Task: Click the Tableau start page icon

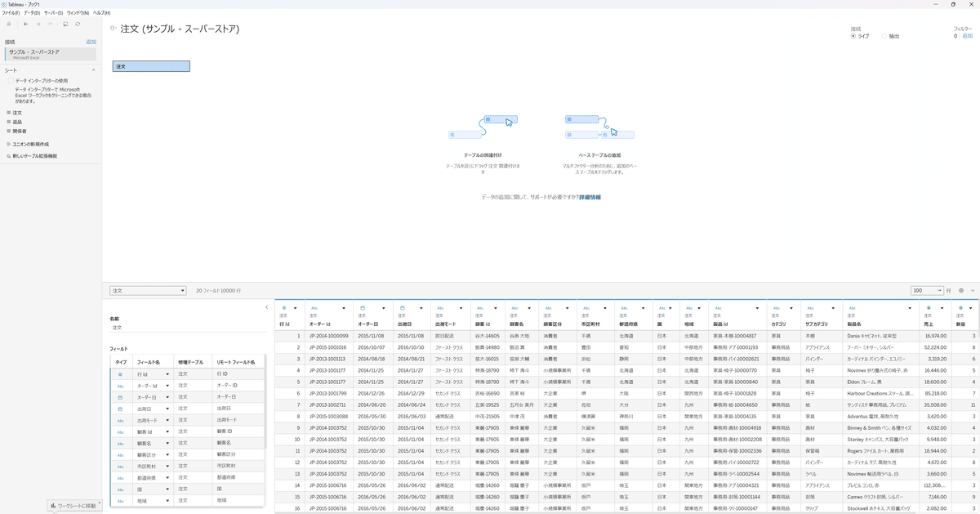Action: (9, 25)
